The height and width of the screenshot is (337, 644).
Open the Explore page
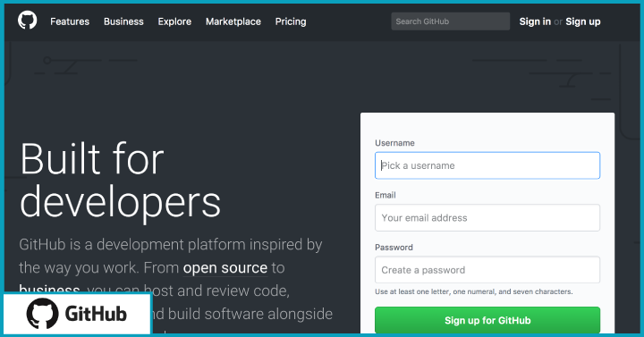(174, 21)
